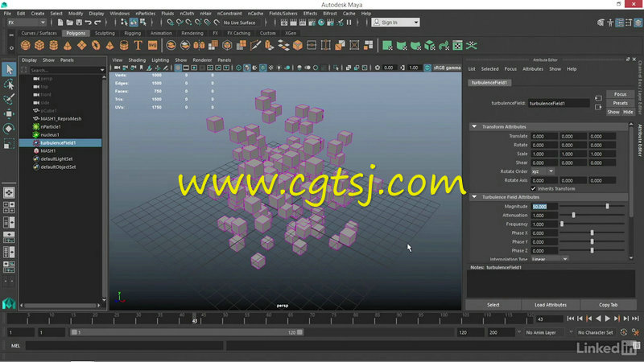Click the Redo arrow icon

click(97, 23)
